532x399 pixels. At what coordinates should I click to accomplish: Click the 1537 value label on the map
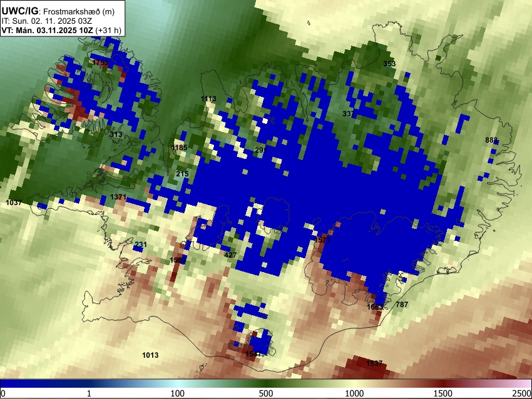pyautogui.click(x=374, y=363)
